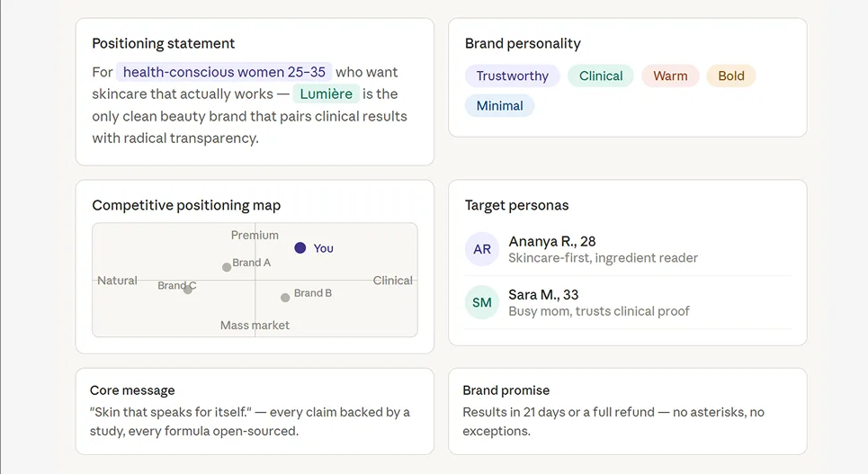The height and width of the screenshot is (474, 868).
Task: Click 'Skincare-first, ingredient reader' description
Action: pyautogui.click(x=603, y=258)
